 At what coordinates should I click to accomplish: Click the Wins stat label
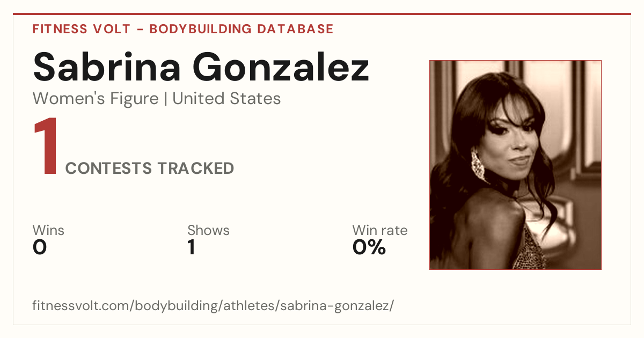pos(48,230)
